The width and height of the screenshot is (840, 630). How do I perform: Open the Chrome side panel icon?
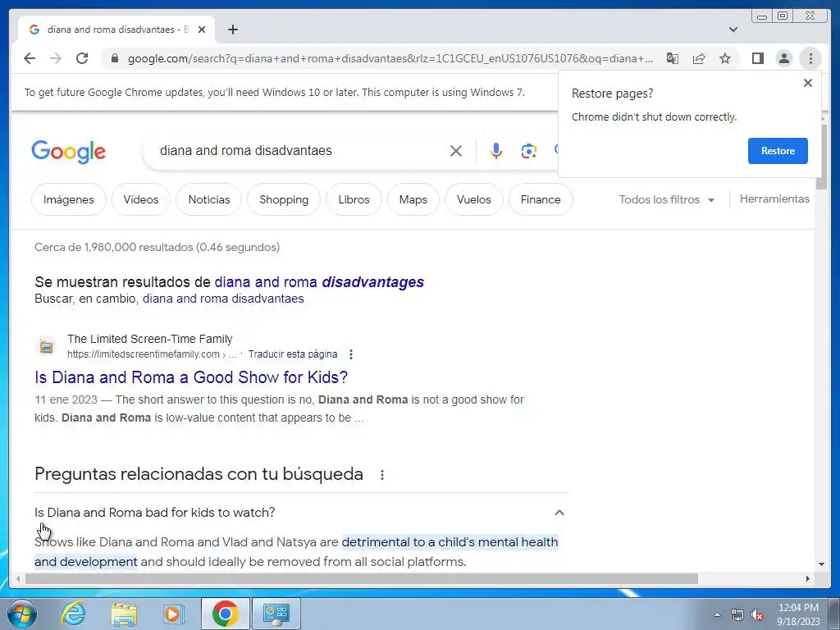tap(757, 58)
